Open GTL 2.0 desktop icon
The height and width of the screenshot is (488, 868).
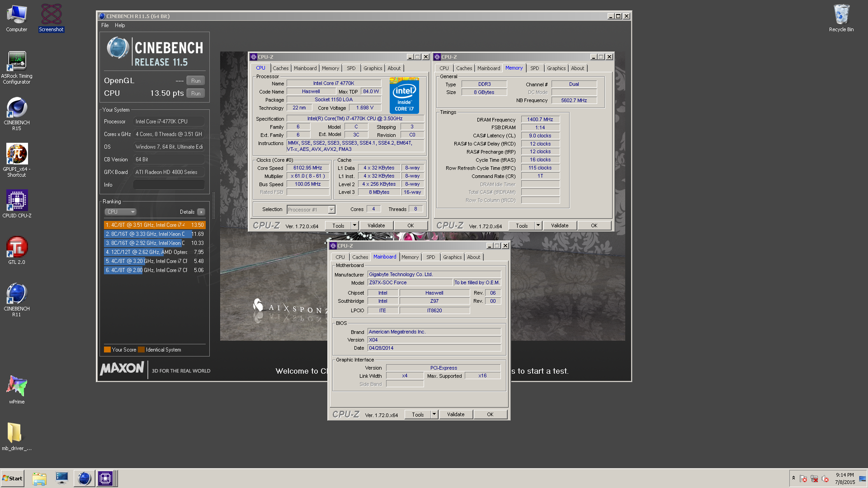coord(17,251)
